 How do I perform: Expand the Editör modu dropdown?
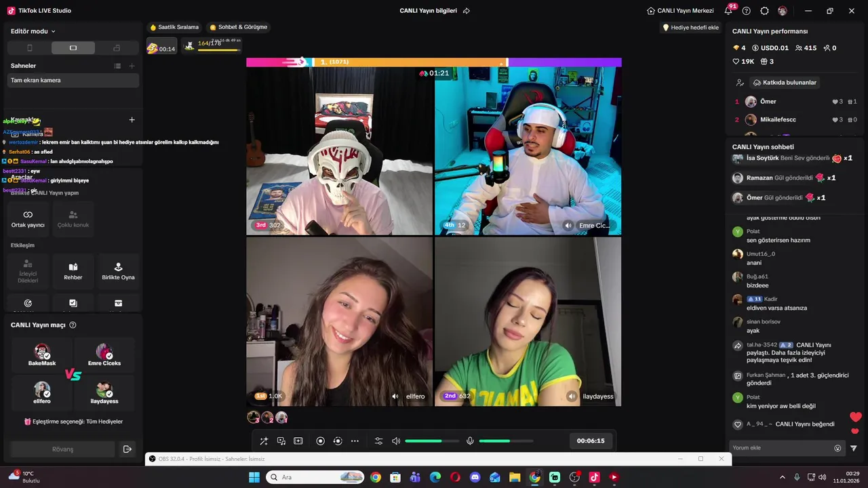click(x=33, y=31)
